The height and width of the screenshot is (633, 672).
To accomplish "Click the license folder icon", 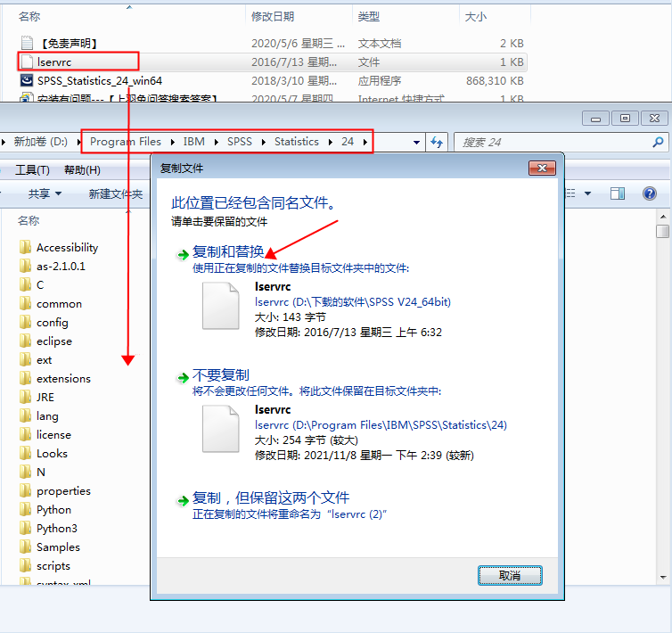I will pos(25,434).
